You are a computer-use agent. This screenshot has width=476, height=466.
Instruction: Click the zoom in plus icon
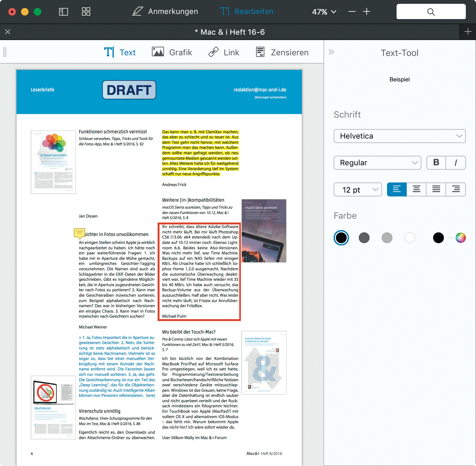pos(367,12)
